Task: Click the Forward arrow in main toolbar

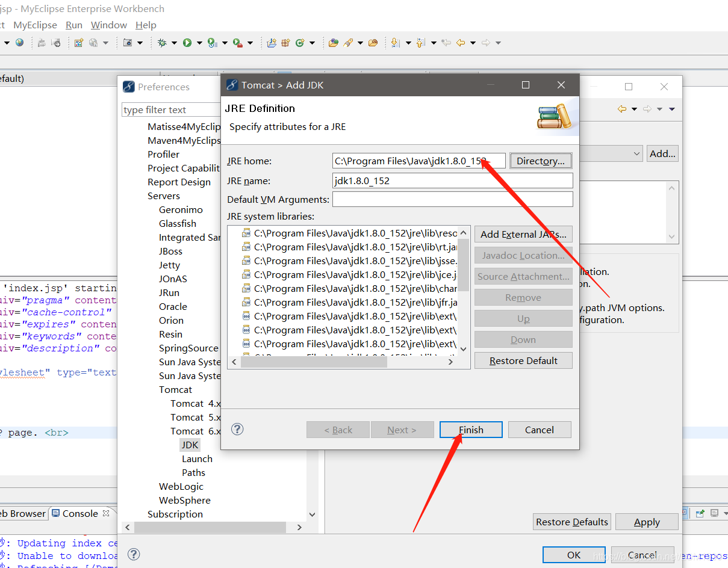Action: coord(485,43)
